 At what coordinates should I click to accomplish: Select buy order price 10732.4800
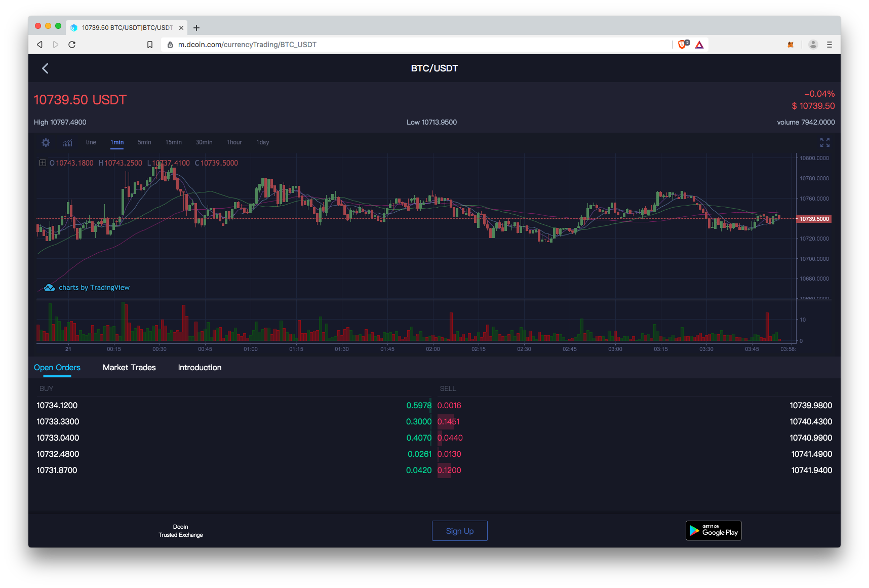coord(58,454)
